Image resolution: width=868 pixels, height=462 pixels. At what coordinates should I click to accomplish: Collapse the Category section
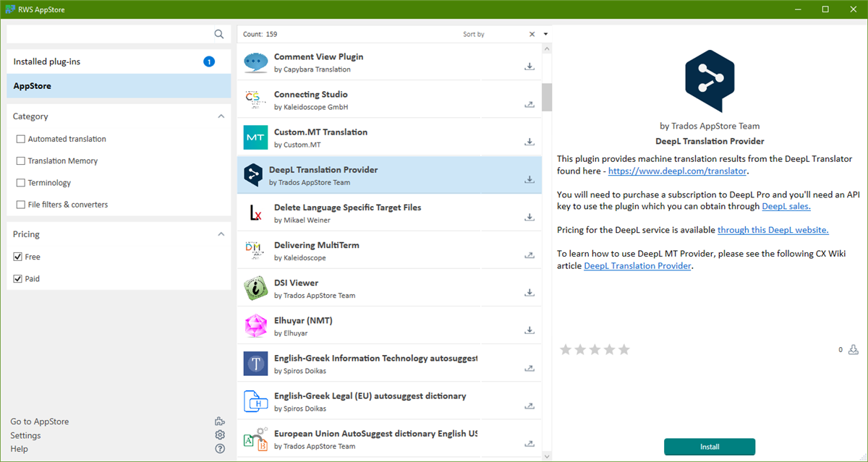(221, 116)
